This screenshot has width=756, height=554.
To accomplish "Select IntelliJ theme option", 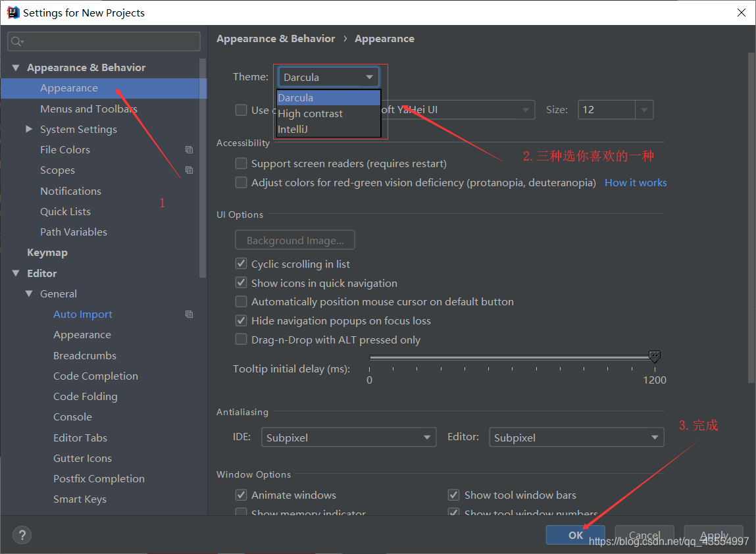I will pyautogui.click(x=328, y=129).
